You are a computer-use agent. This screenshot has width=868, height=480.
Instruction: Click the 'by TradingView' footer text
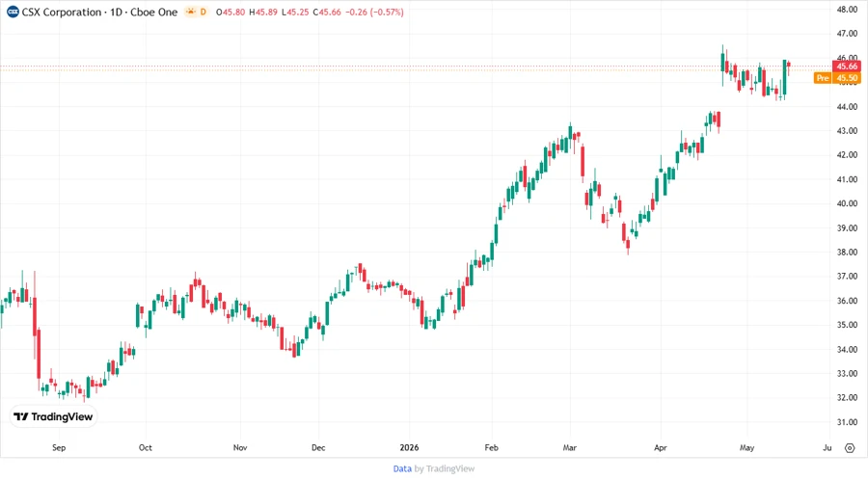point(445,468)
